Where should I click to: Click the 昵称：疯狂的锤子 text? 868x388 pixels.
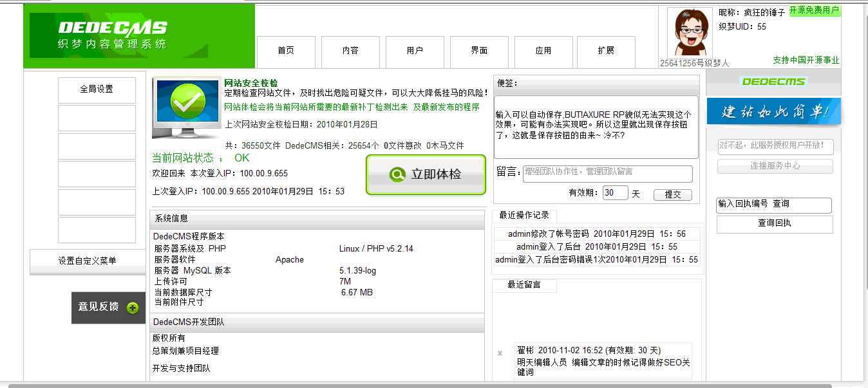tap(752, 13)
